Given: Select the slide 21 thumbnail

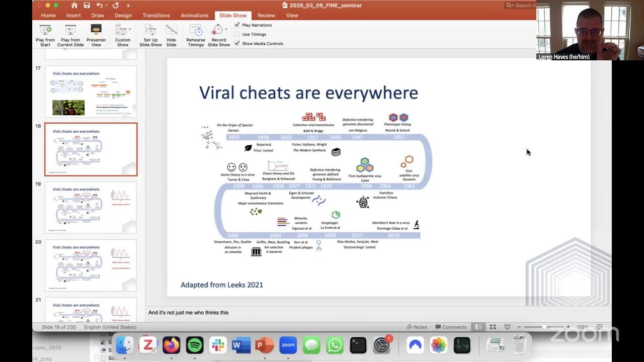Looking at the screenshot, I should pyautogui.click(x=91, y=310).
